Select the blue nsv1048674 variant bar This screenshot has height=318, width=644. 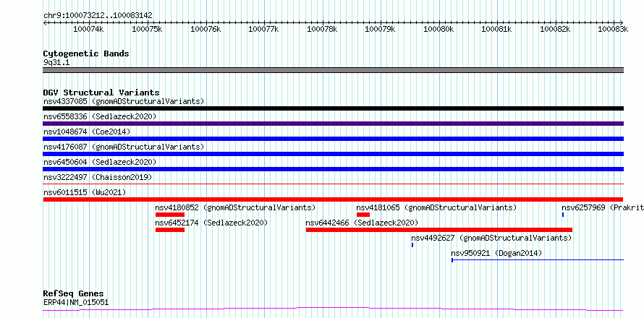tap(334, 139)
